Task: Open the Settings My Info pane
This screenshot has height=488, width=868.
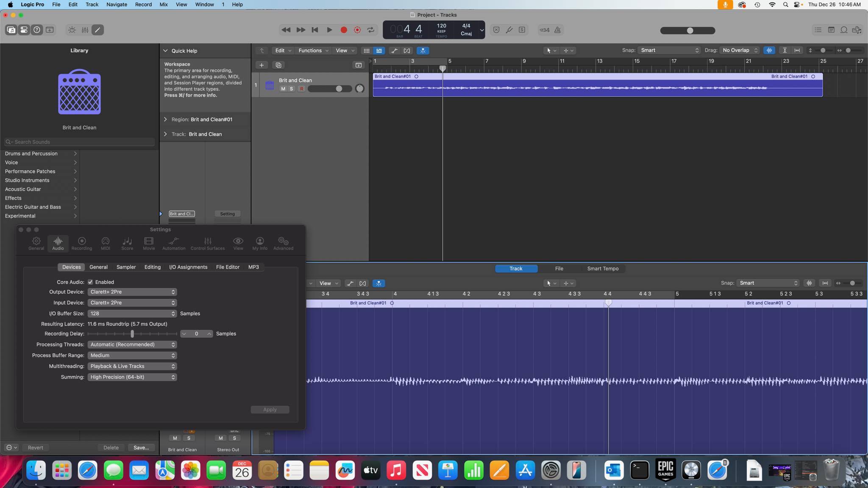Action: coord(260,244)
